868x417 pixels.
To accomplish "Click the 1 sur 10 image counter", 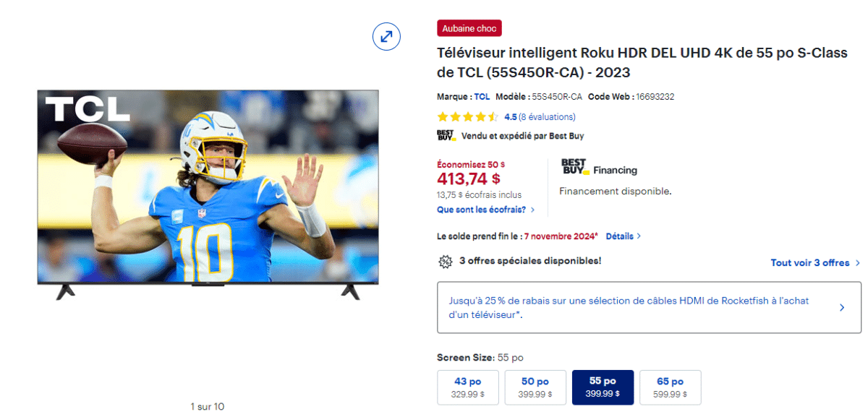I will click(208, 407).
